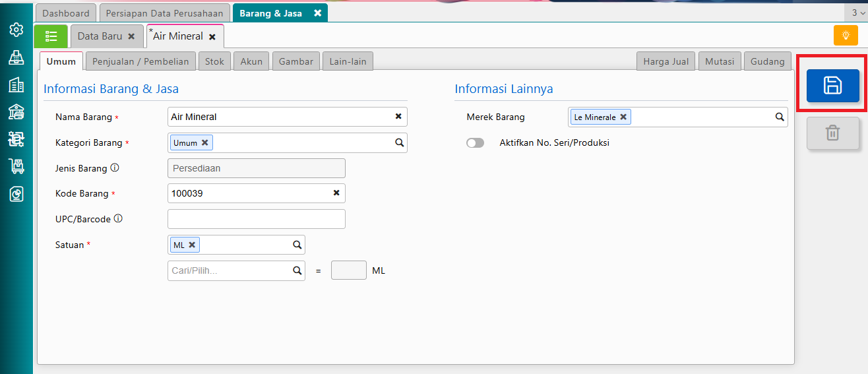This screenshot has width=868, height=374.
Task: Click the disabled Jenis Barang Persediaan field
Action: (257, 168)
